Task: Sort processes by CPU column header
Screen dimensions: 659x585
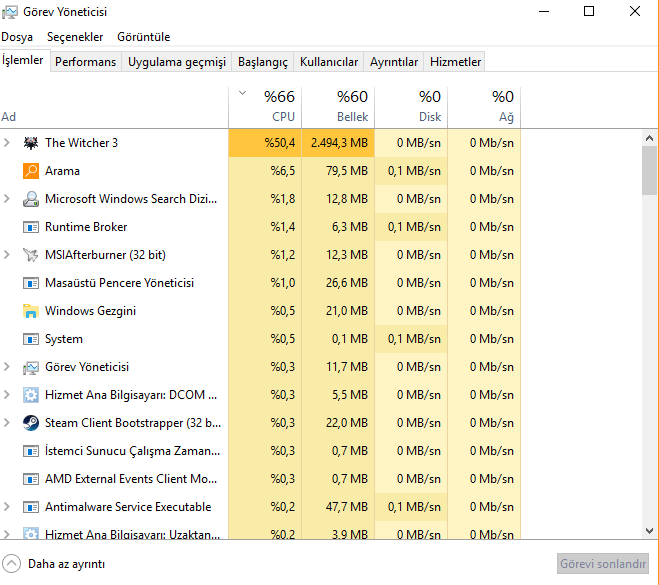Action: click(279, 107)
